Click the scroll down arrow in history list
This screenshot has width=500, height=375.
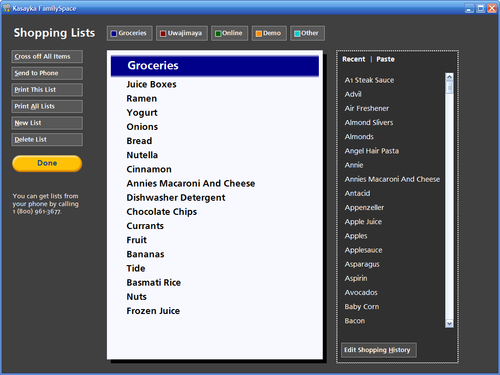coord(449,323)
